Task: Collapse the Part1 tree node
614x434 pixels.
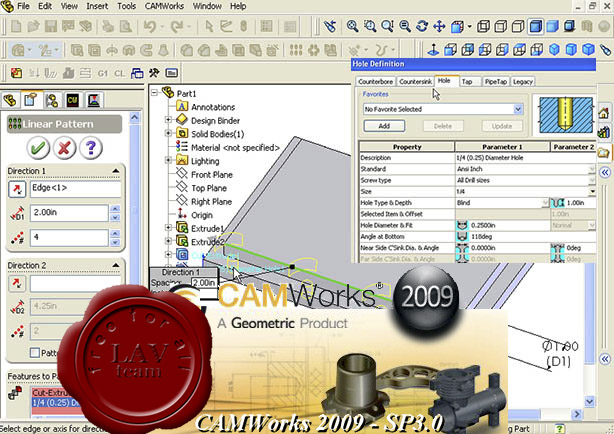Action: (154, 93)
